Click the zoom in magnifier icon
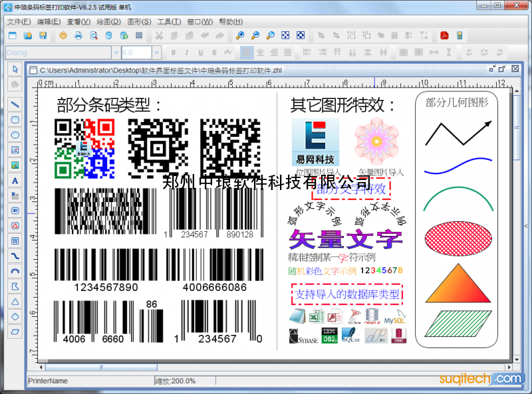Screen dimensions: 532x394 (240, 35)
